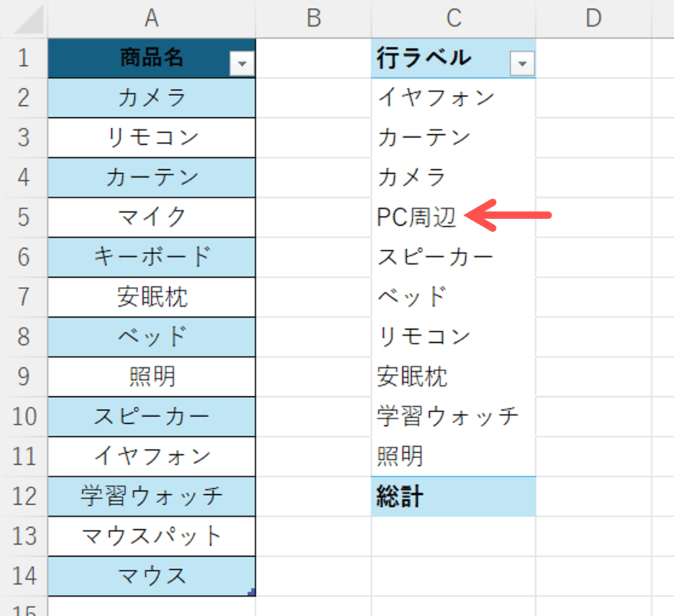Select the 安眠枕 cell in column A
Screen dimensions: 674x616
pyautogui.click(x=151, y=297)
